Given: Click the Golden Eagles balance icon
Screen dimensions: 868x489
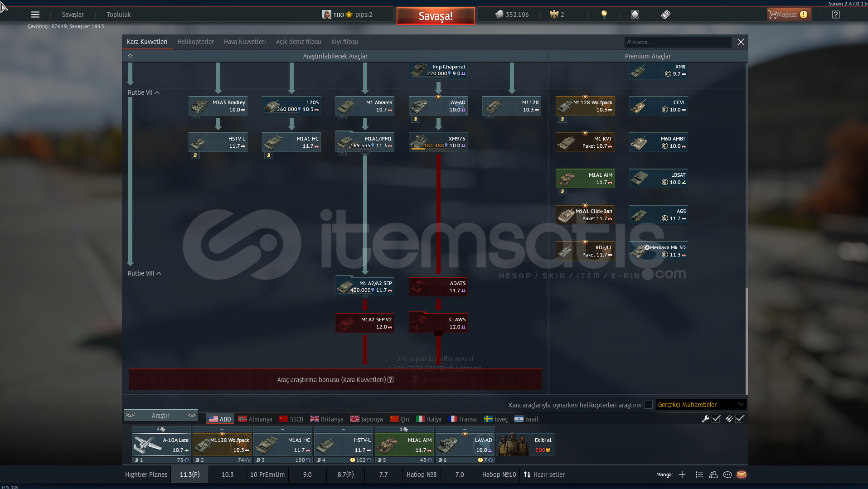Looking at the screenshot, I should pos(554,15).
